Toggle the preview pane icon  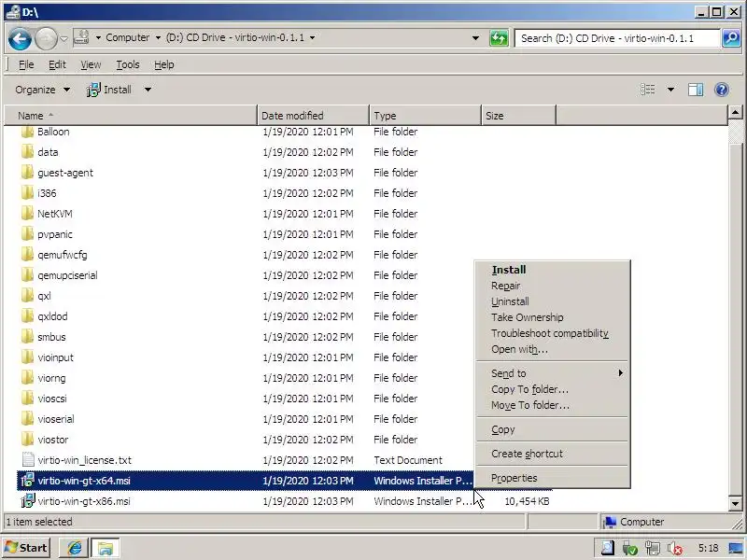click(696, 90)
